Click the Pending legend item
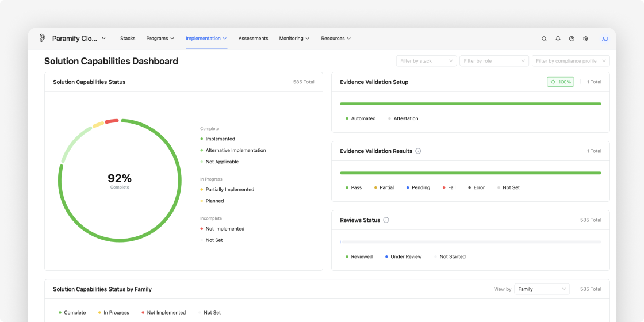The image size is (644, 322). pos(418,187)
